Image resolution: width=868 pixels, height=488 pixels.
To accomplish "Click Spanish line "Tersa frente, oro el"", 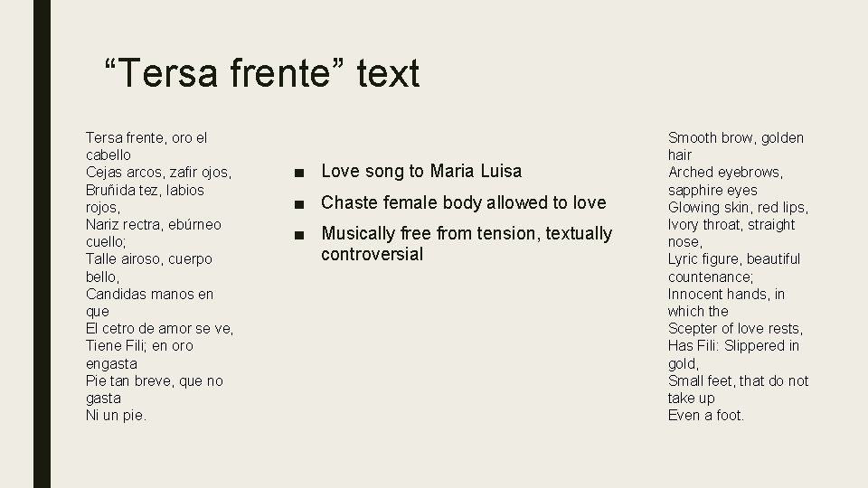I will (146, 137).
